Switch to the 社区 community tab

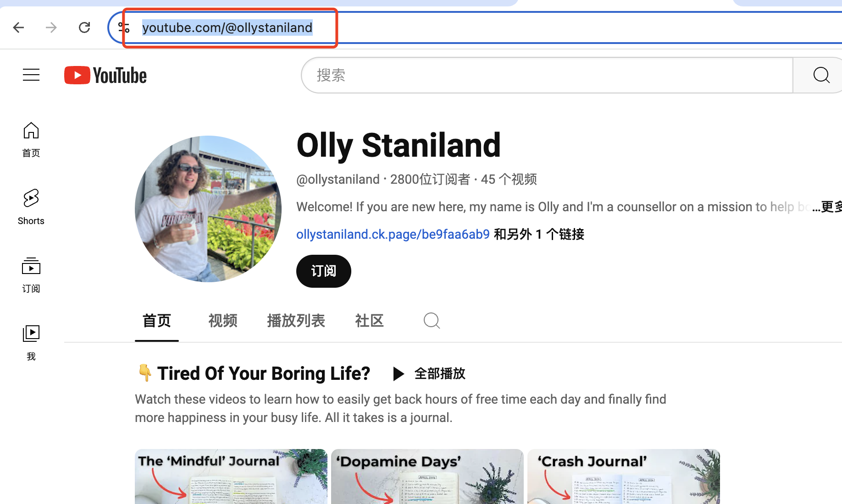[369, 321]
